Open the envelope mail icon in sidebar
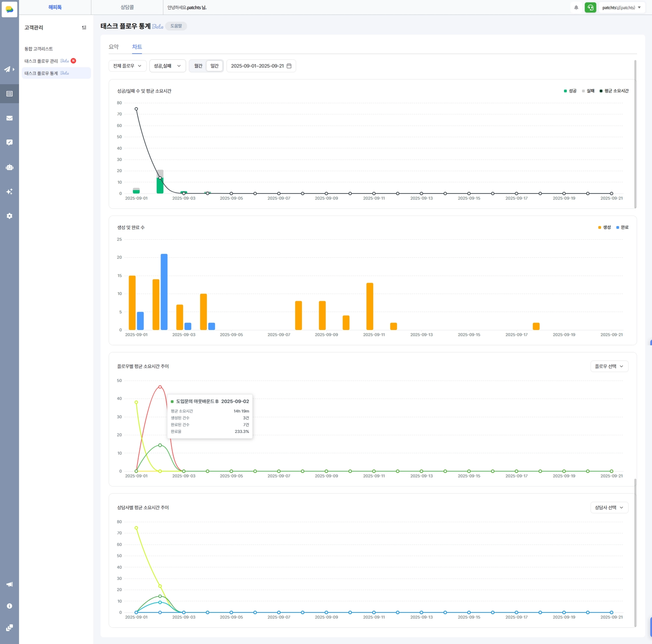 (10, 118)
